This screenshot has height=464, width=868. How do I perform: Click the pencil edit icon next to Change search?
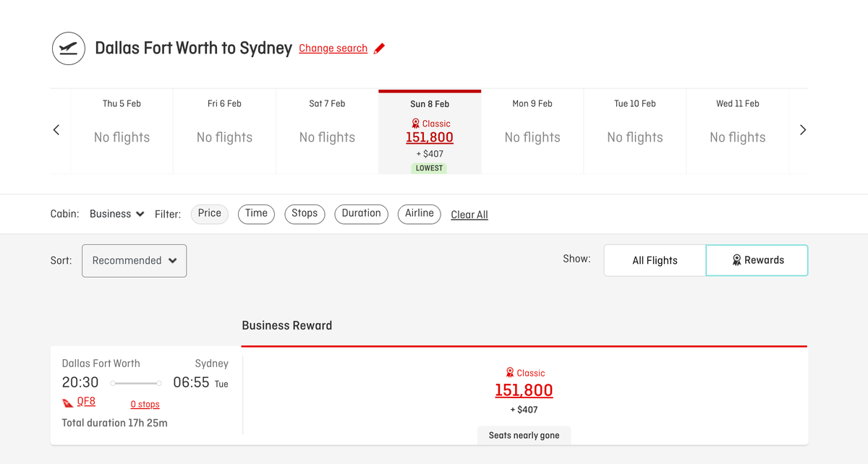[x=380, y=48]
